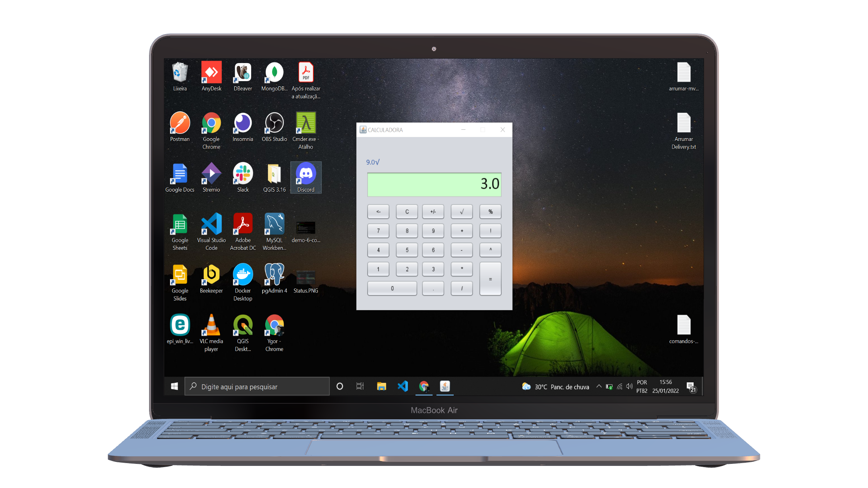Open OBS Studio shortcut
Image resolution: width=868 pixels, height=488 pixels.
click(x=274, y=124)
